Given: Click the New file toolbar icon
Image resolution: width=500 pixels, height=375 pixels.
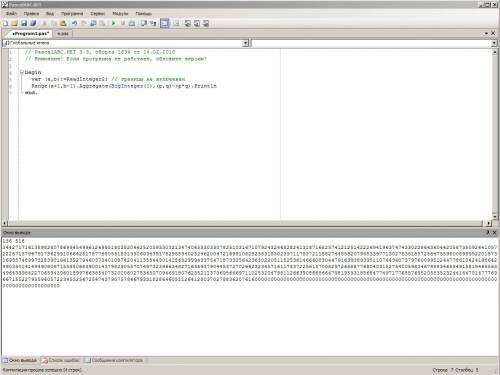Looking at the screenshot, I should pyautogui.click(x=6, y=23).
